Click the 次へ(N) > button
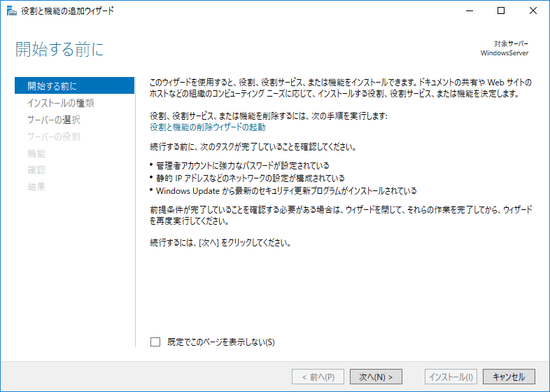The height and width of the screenshot is (392, 550). pos(376,377)
